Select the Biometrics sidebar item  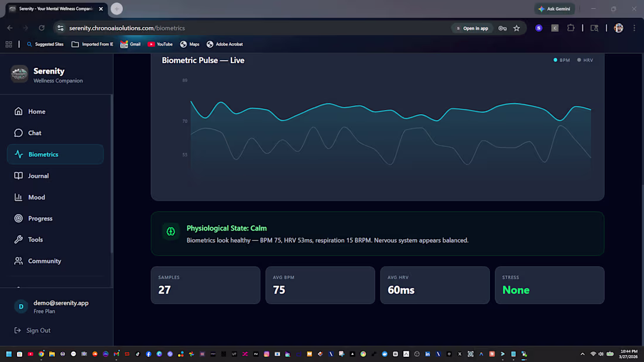[x=55, y=154]
